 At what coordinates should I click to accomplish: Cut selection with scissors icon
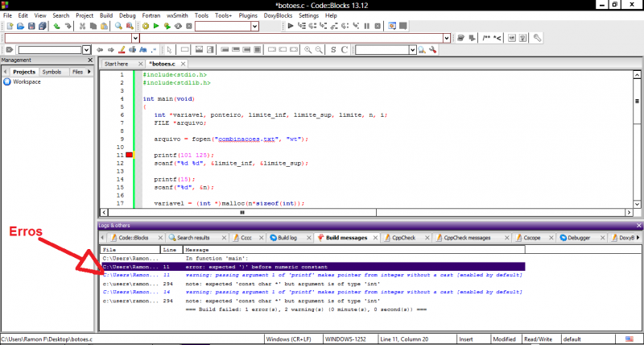(x=83, y=27)
